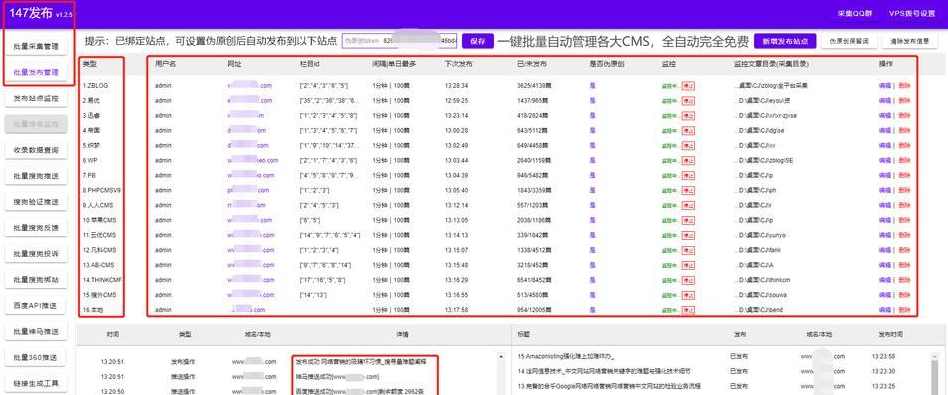Go to 收录数据查询 in sidebar

(36, 150)
